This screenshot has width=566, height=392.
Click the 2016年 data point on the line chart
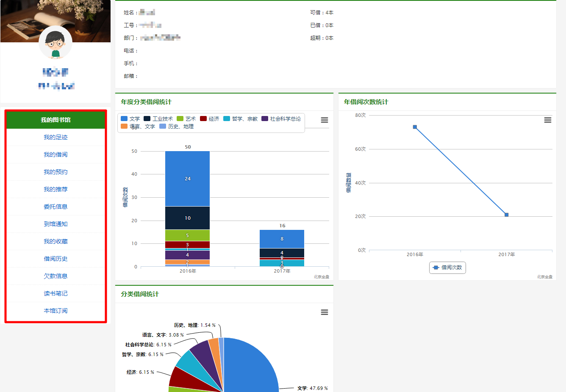coord(415,127)
